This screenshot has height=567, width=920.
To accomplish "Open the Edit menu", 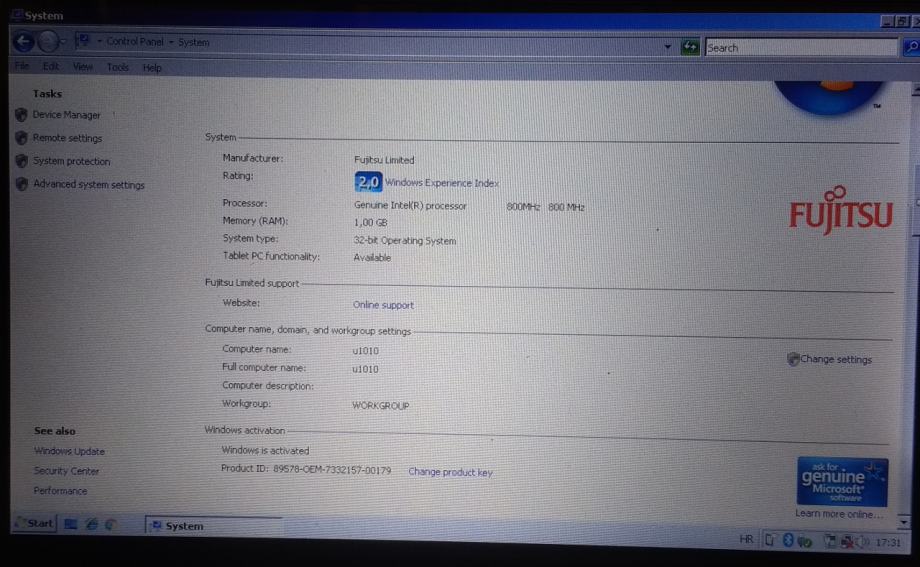I will (x=51, y=66).
